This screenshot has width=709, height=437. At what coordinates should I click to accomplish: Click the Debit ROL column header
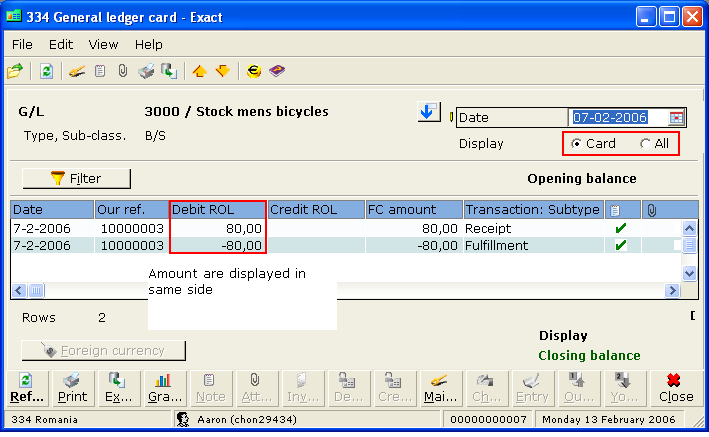pyautogui.click(x=217, y=210)
